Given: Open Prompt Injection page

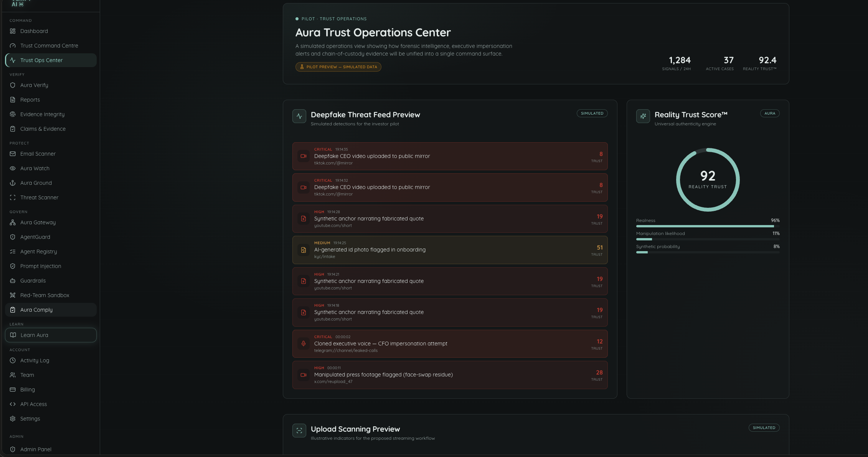Looking at the screenshot, I should (x=51, y=266).
